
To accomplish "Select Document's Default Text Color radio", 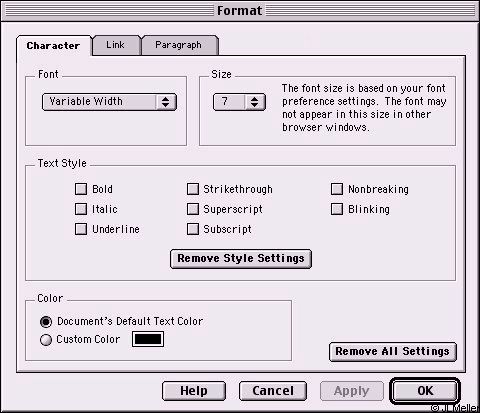I will click(x=46, y=322).
